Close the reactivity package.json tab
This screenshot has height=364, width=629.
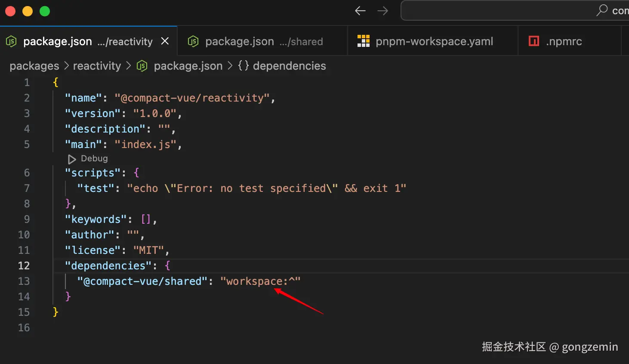[x=165, y=41]
